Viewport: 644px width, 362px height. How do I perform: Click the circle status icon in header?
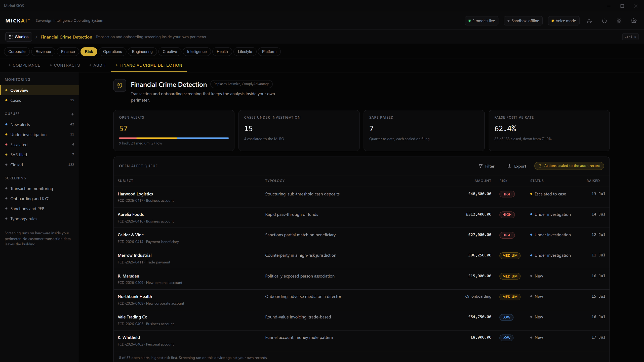[604, 21]
